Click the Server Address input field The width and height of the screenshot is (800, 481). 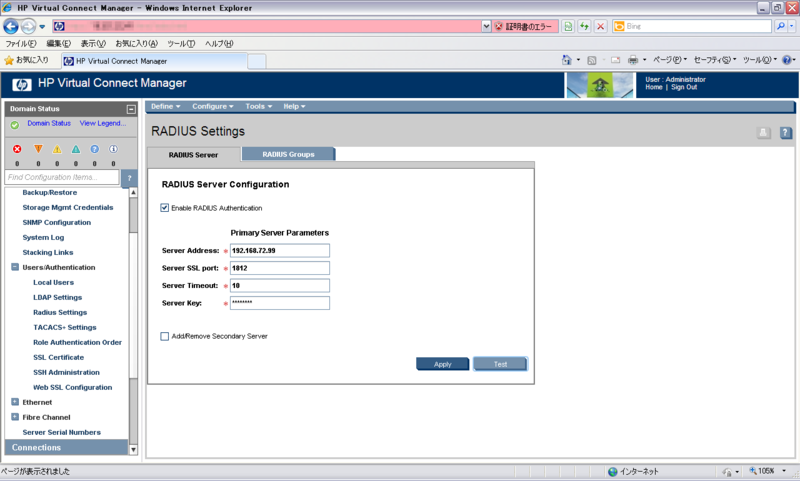[280, 250]
